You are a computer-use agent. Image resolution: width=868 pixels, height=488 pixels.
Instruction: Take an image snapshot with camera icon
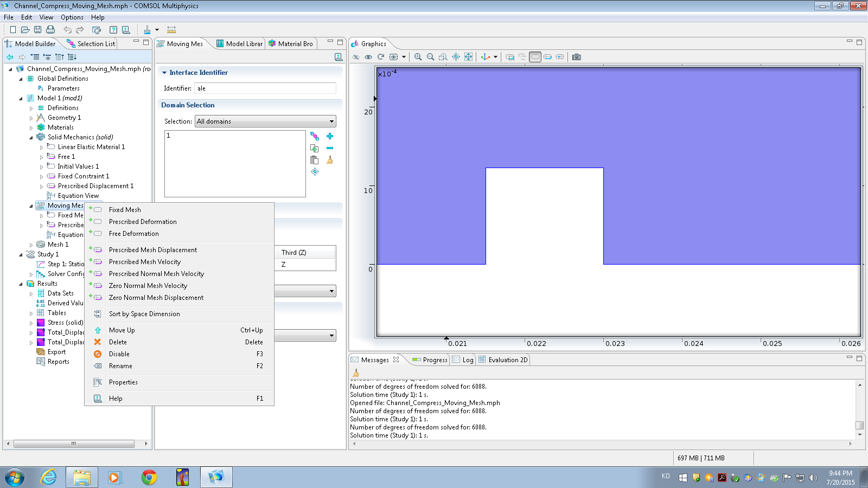point(577,57)
